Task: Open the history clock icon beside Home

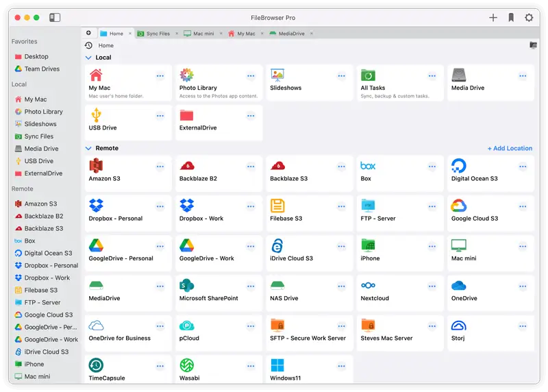Action: 89,45
